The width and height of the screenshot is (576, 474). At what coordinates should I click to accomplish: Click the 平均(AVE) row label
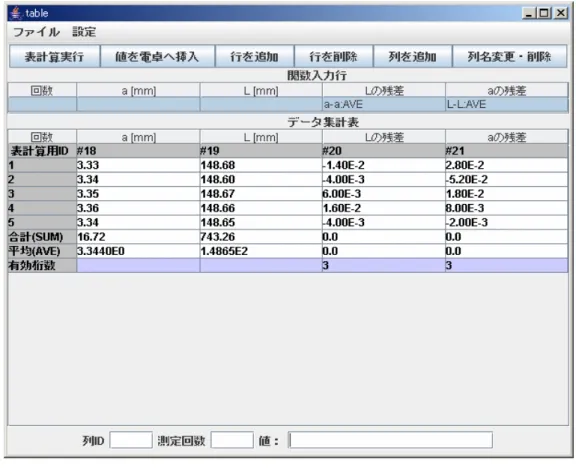[x=42, y=251]
